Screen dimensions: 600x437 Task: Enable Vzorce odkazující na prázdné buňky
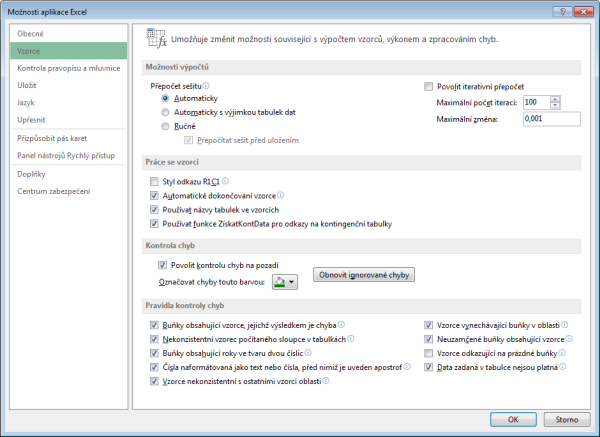(x=428, y=353)
